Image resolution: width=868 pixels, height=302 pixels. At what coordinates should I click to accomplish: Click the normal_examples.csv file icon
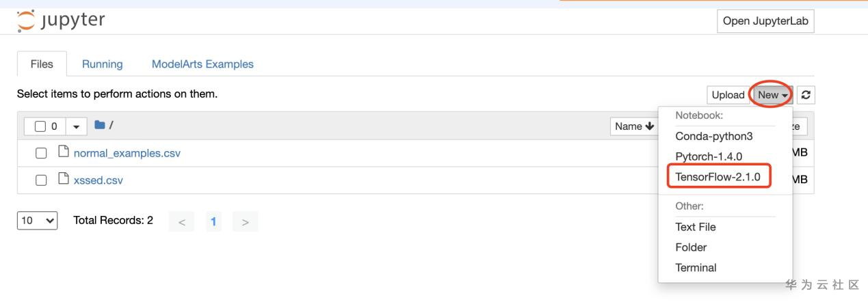coord(64,153)
